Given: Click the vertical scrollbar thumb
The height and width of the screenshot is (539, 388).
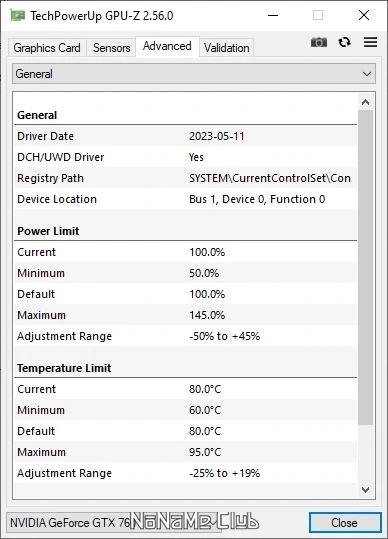Looking at the screenshot, I should point(365,267).
